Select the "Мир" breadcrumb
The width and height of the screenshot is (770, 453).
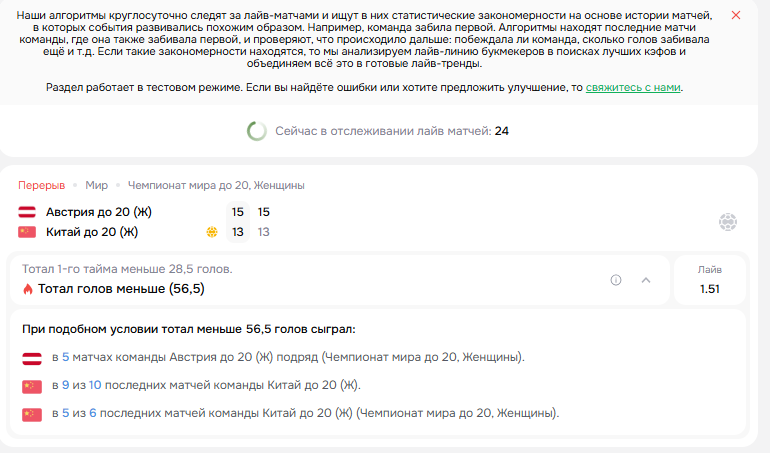pos(96,185)
